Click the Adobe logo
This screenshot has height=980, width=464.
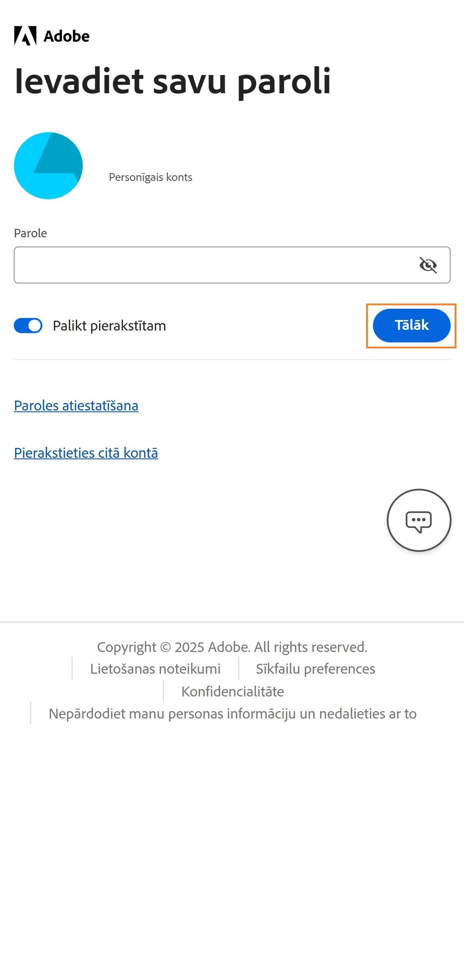pos(52,36)
